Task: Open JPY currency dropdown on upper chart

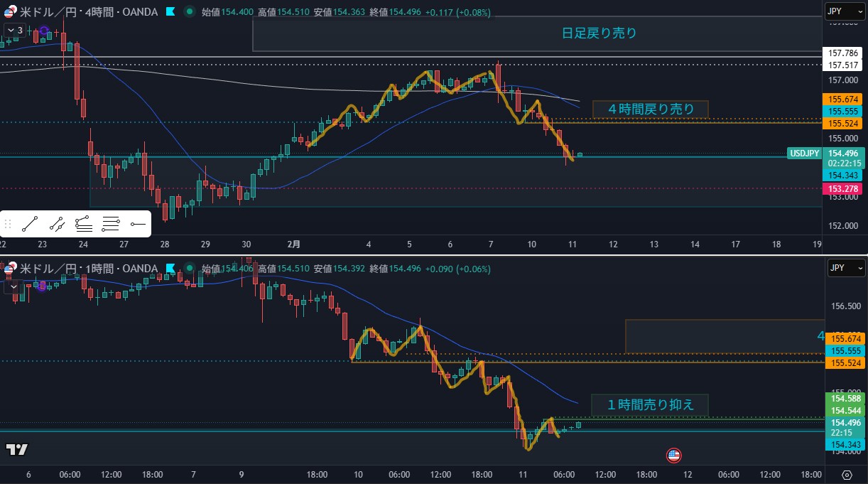Action: tap(845, 11)
